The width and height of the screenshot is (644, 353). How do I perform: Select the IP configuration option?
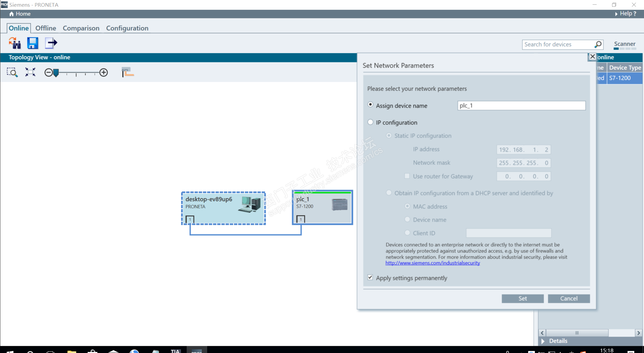click(x=370, y=122)
